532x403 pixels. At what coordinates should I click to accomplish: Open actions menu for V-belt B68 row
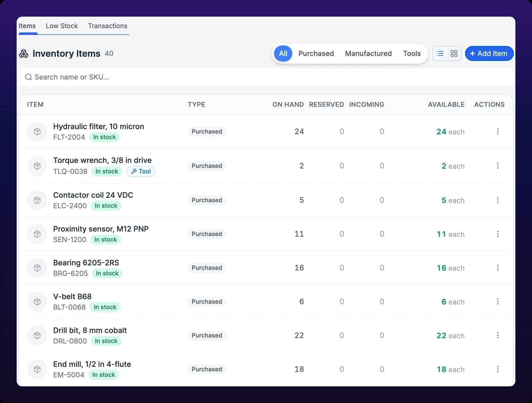tap(498, 301)
